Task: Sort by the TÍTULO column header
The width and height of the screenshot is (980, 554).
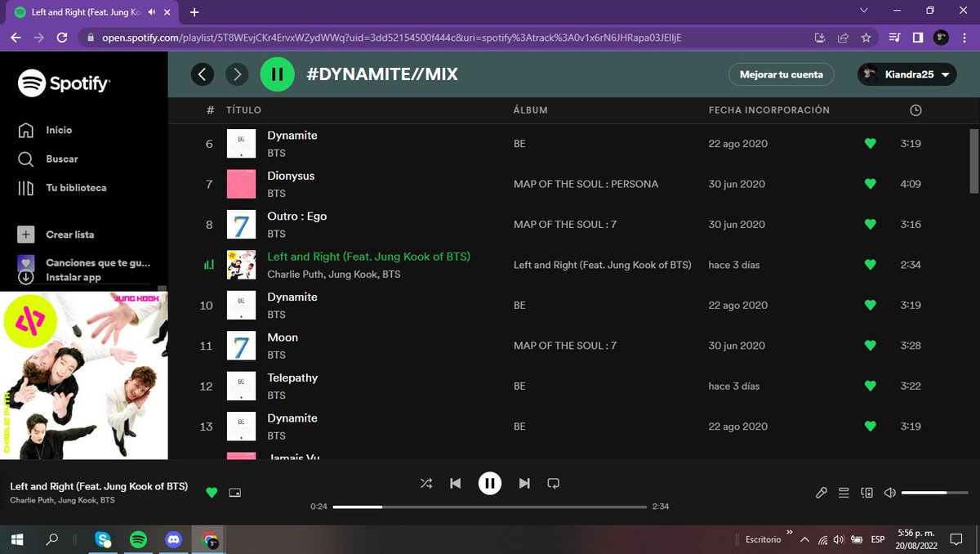Action: pyautogui.click(x=243, y=110)
